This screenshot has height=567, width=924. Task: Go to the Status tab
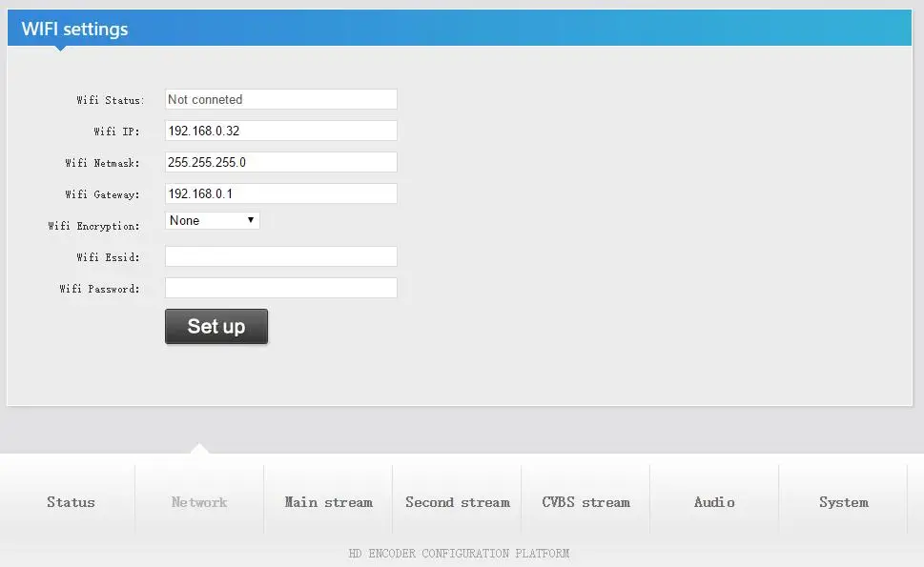coord(71,502)
